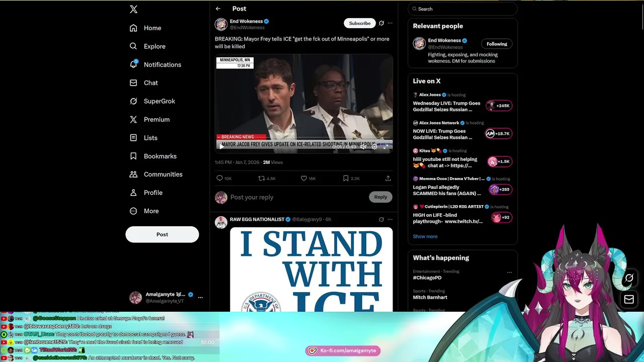Open Bookmarks in the sidebar

click(x=153, y=156)
